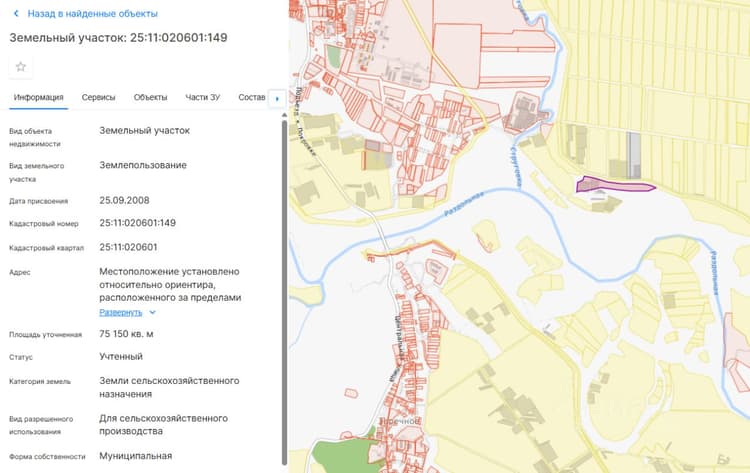Add parcel to favorites with the star icon

click(21, 66)
